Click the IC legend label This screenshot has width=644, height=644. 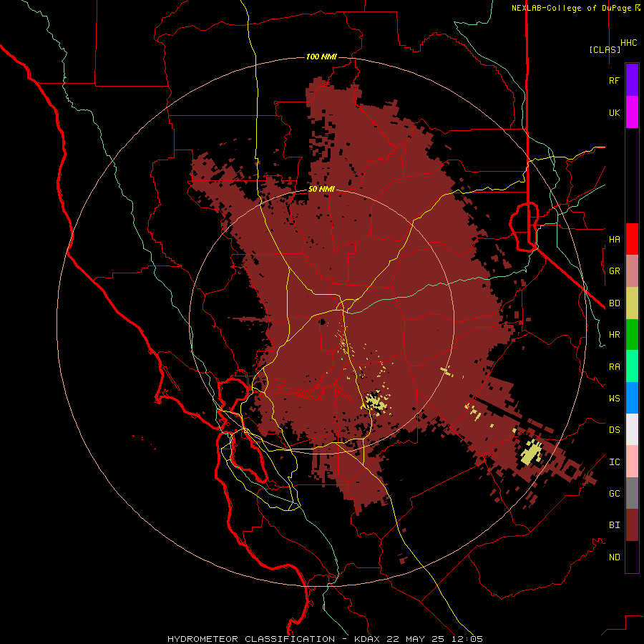[614, 462]
